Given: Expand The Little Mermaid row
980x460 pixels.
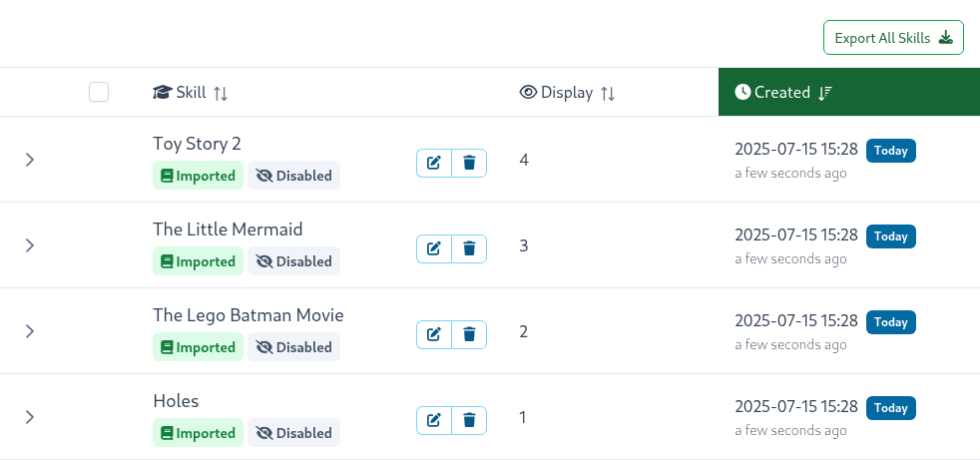Looking at the screenshot, I should (x=29, y=245).
